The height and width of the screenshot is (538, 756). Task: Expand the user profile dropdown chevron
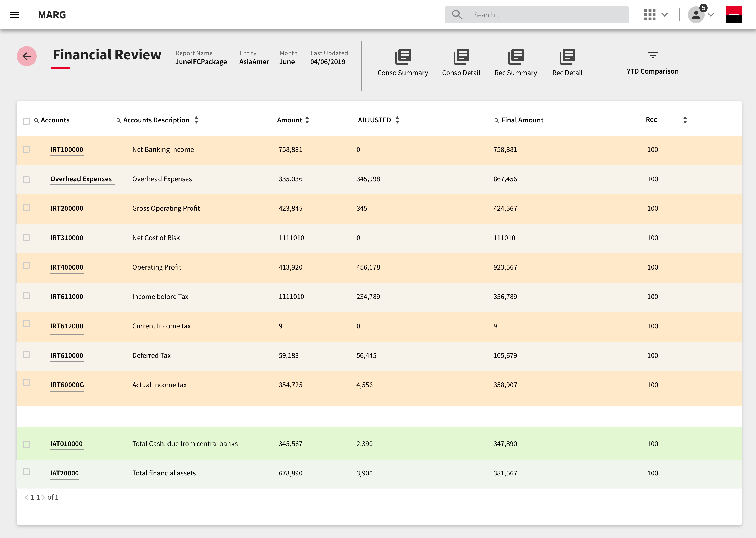tap(711, 15)
